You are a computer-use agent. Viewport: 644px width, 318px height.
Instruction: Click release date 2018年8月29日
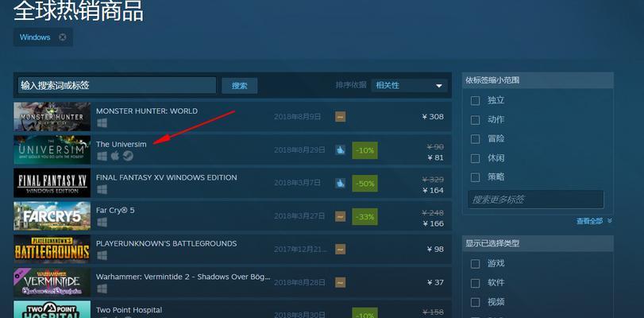coord(299,150)
